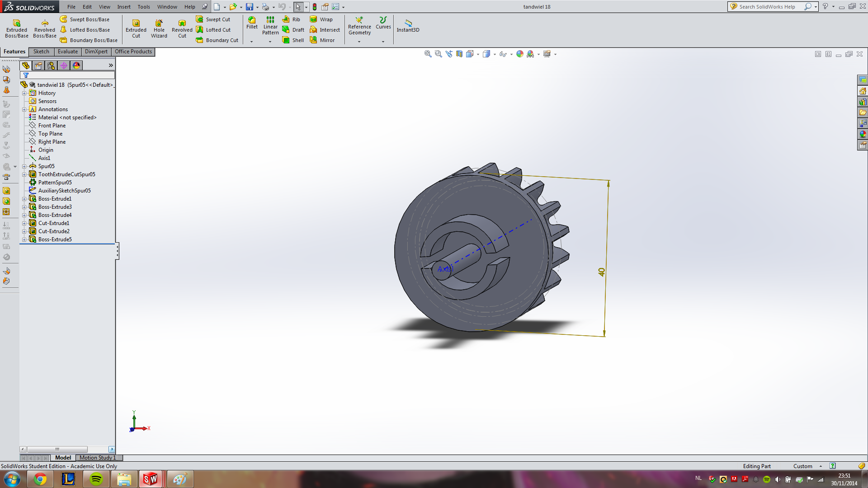Expand the FeatureManager panel tabs chevron
The width and height of the screenshot is (868, 488).
click(x=111, y=66)
